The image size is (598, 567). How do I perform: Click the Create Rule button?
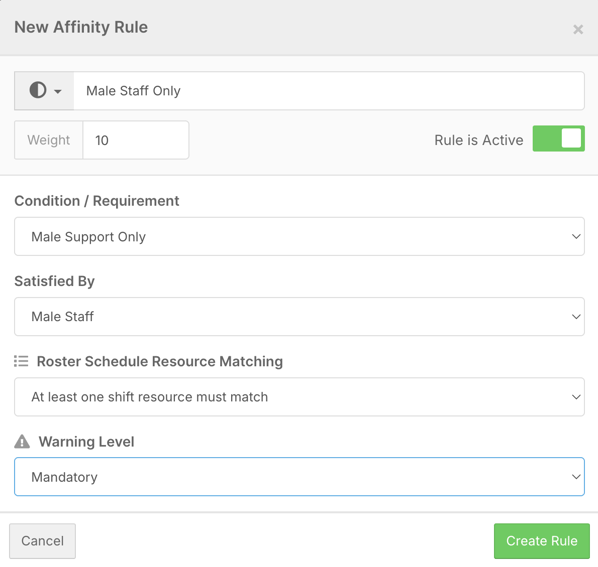(x=542, y=541)
